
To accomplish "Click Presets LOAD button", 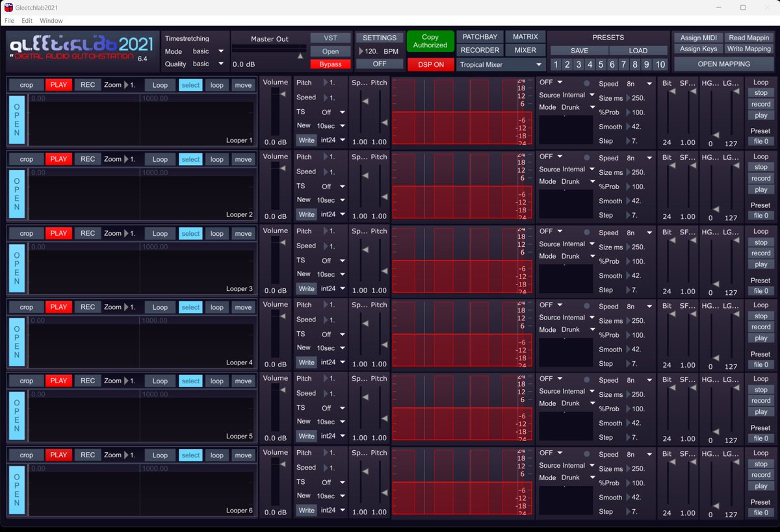I will pos(638,51).
